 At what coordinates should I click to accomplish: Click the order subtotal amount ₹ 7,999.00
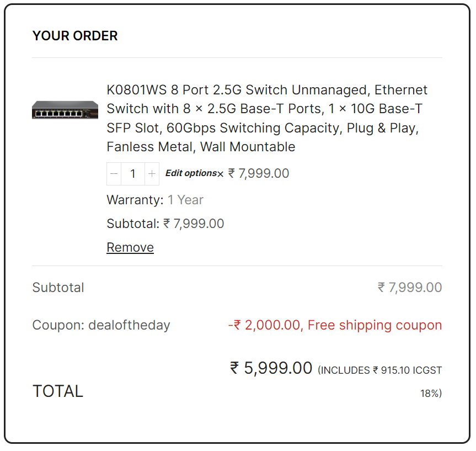(410, 288)
